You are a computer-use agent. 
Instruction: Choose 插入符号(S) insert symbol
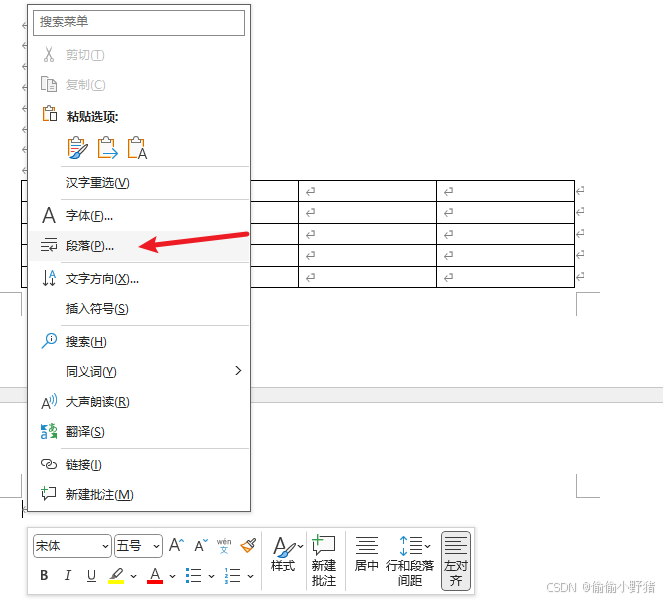(x=139, y=309)
